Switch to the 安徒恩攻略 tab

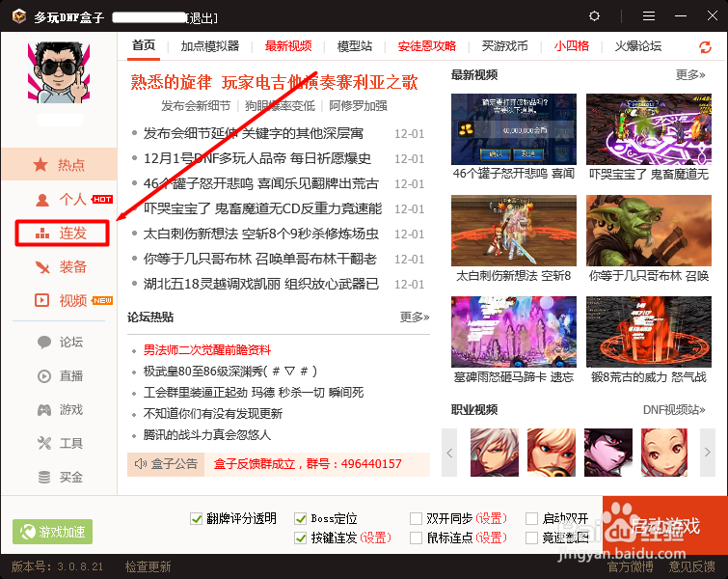[427, 46]
